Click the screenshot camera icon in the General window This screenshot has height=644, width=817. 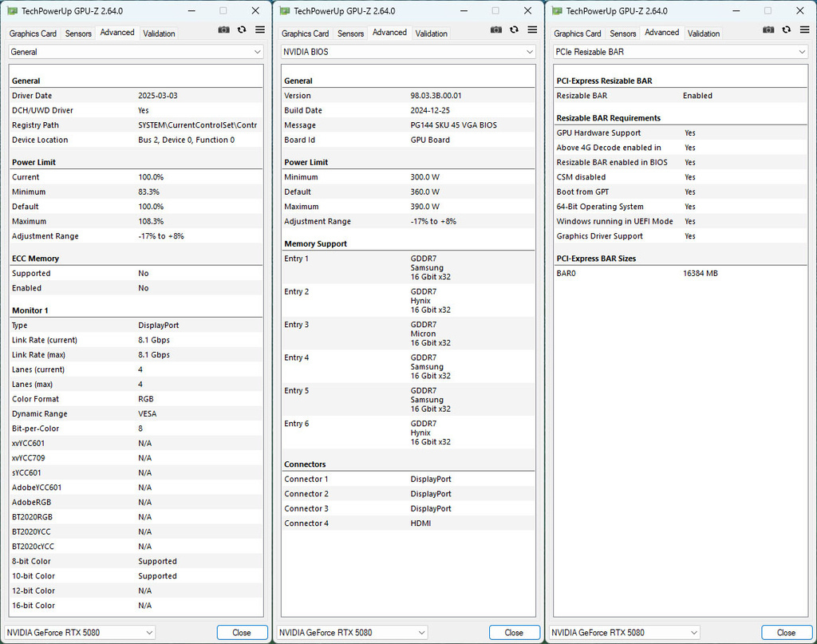(x=223, y=30)
